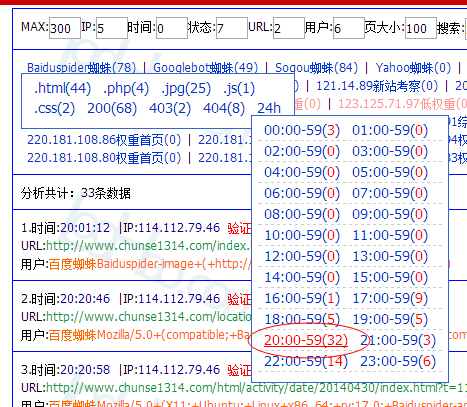Filter by .css(2) file type

coord(55,108)
